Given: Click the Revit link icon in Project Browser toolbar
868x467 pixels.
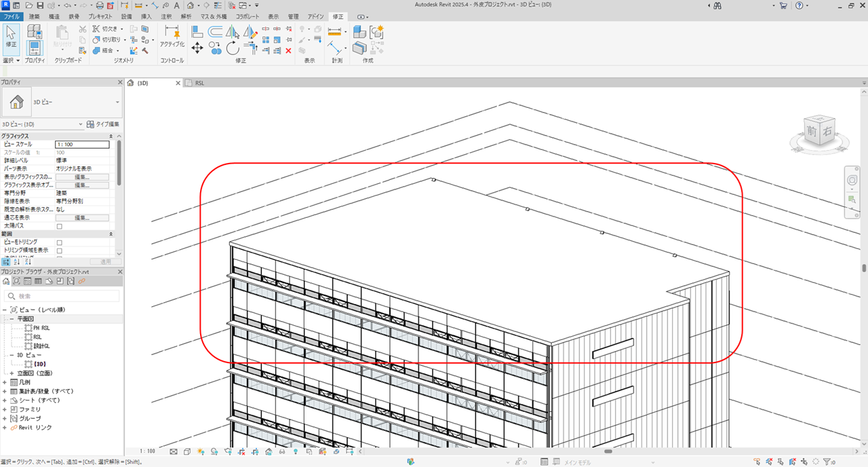Looking at the screenshot, I should (81, 281).
